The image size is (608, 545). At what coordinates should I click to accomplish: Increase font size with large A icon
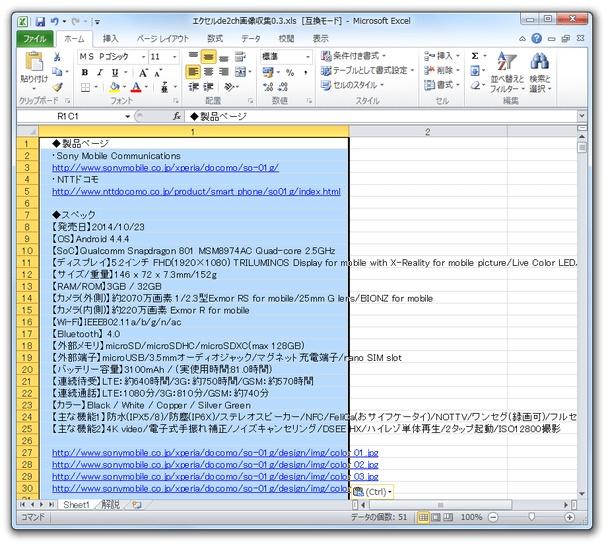143,72
